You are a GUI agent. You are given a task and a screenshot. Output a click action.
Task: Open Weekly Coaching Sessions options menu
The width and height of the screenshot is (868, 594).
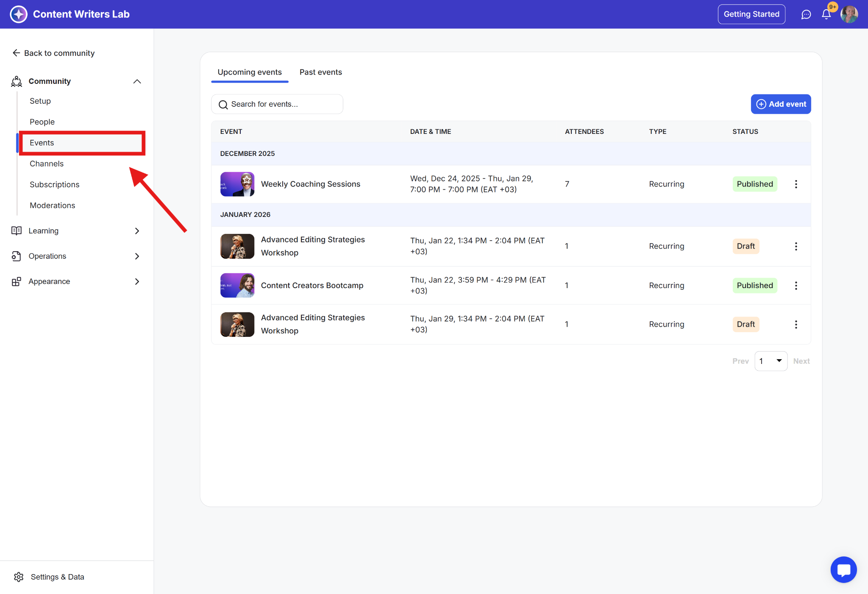click(796, 184)
